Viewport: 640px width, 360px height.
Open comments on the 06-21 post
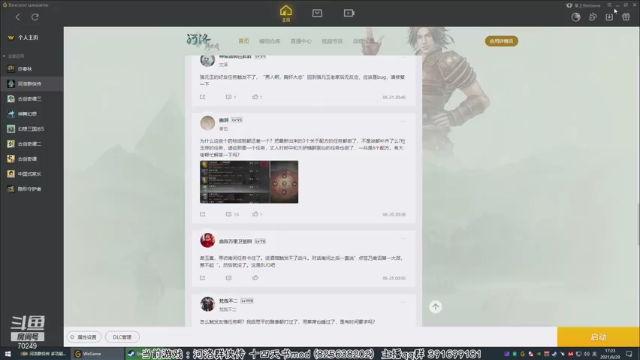pos(231,97)
